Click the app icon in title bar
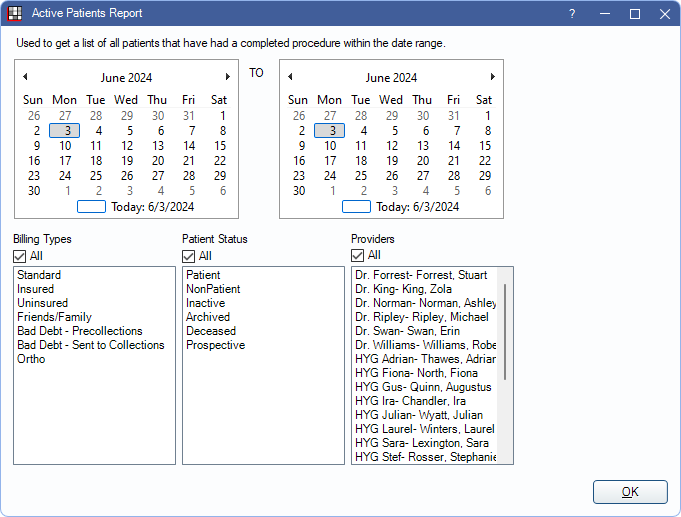Image resolution: width=681 pixels, height=517 pixels. [15, 14]
